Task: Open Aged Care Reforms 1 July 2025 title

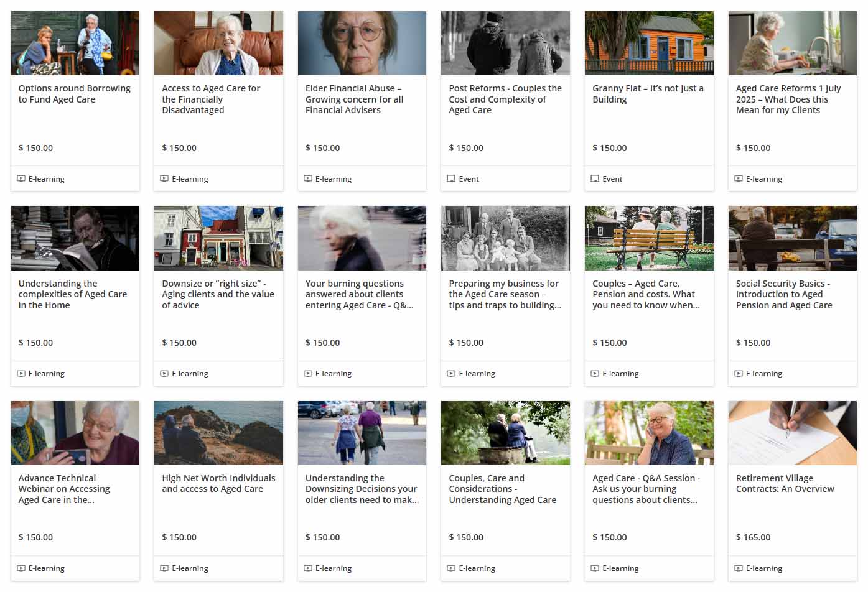Action: click(788, 99)
